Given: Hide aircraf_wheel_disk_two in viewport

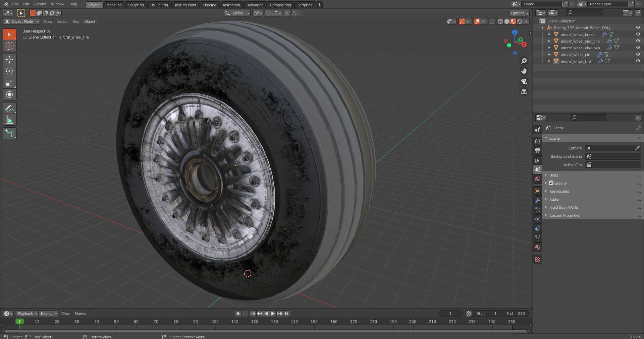Looking at the screenshot, I should (x=638, y=48).
